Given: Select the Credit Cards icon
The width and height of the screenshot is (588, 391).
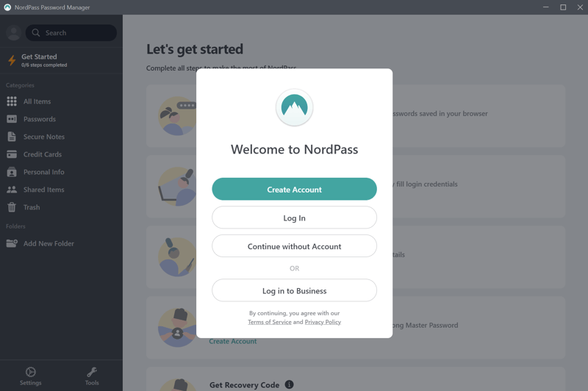Looking at the screenshot, I should (12, 154).
